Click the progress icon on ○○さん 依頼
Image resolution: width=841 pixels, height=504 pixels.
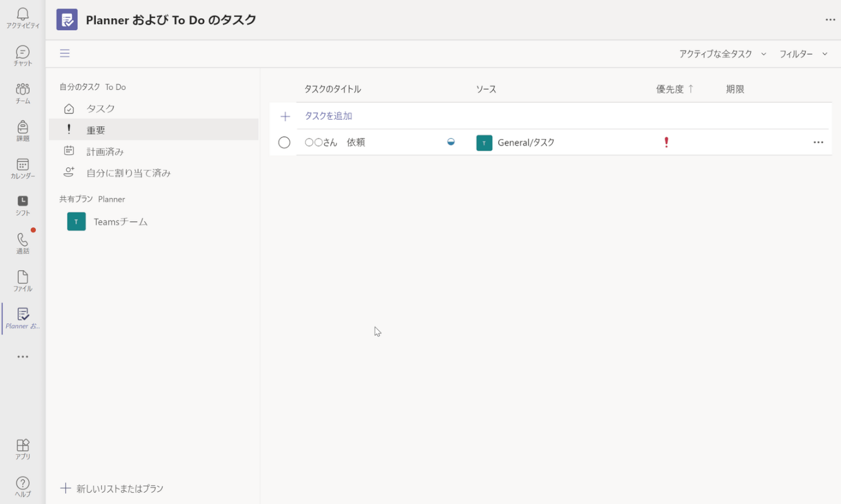450,142
